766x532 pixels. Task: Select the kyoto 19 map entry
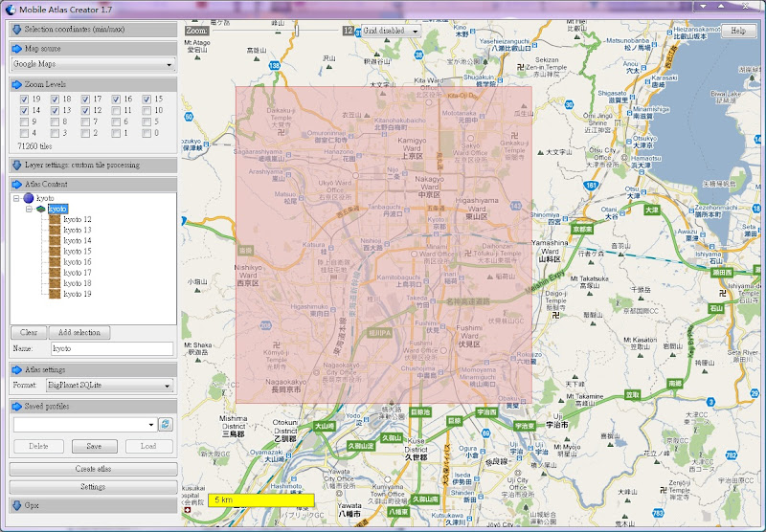(78, 295)
